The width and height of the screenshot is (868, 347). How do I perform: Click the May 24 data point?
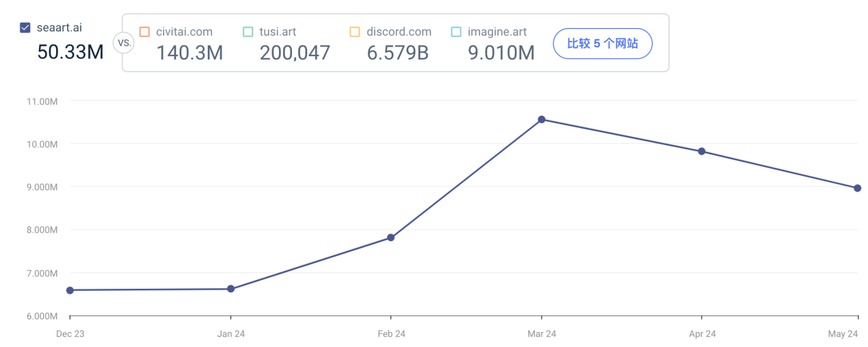[x=857, y=188]
